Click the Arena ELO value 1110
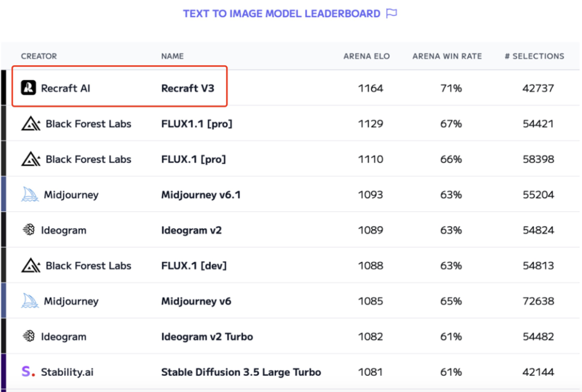582x392 pixels. [370, 159]
